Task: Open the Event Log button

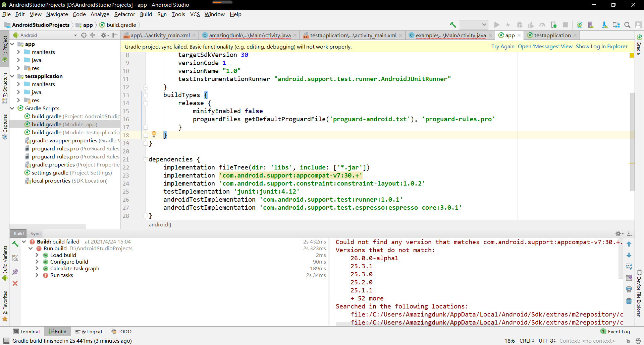Action: 615,332
